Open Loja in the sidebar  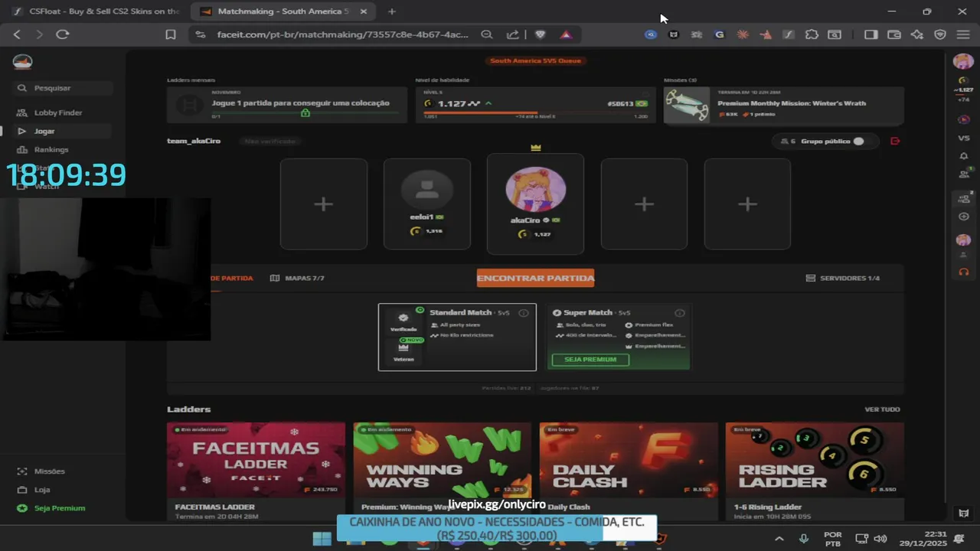click(x=42, y=490)
